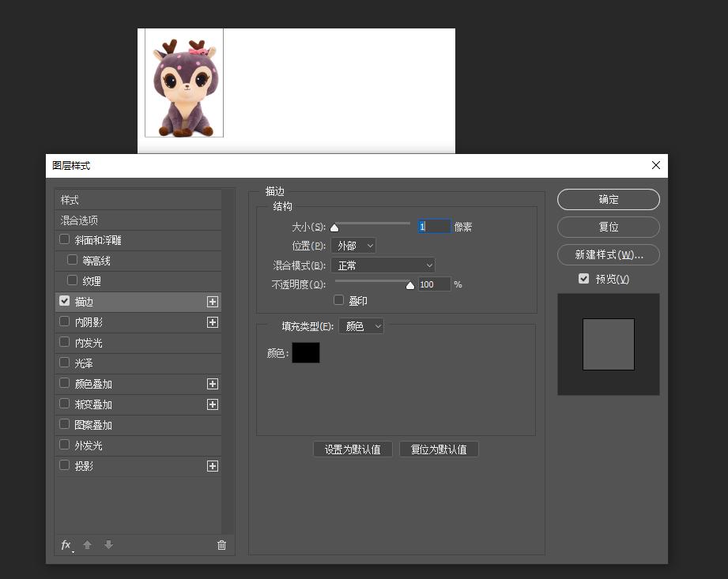
Task: Click the plus icon next to 内阴影
Action: pos(212,321)
